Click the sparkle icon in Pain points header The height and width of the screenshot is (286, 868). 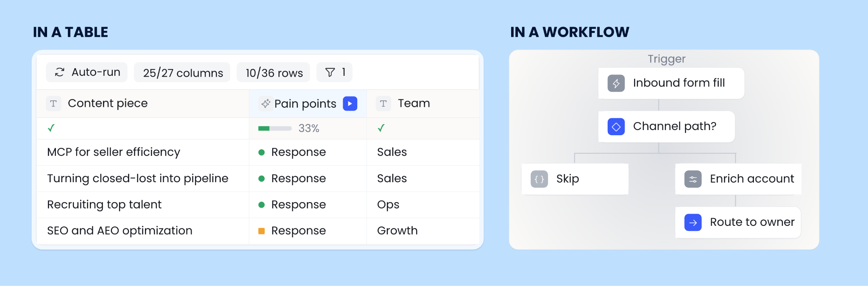(x=266, y=104)
